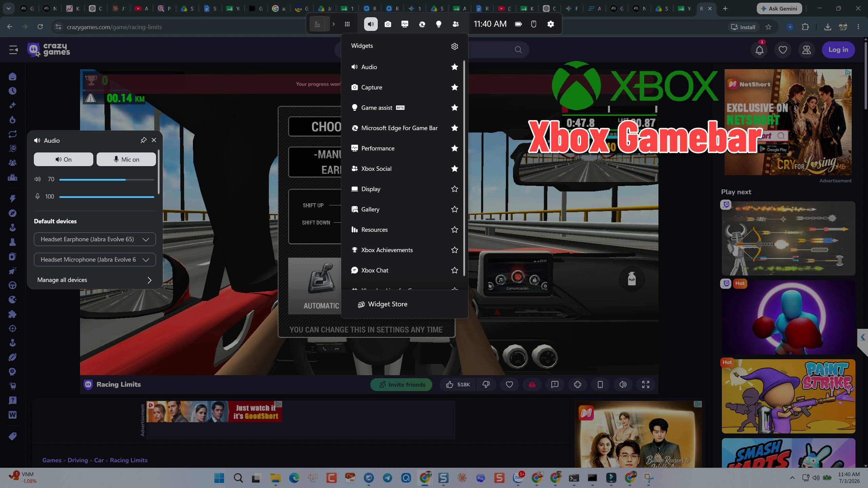The width and height of the screenshot is (868, 488).
Task: Open the tab search dropdown arrow
Action: pyautogui.click(x=8, y=8)
